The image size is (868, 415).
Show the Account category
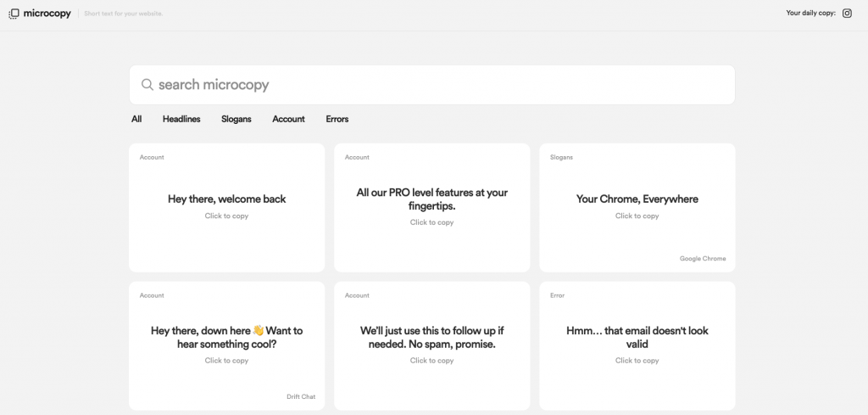[x=288, y=119]
